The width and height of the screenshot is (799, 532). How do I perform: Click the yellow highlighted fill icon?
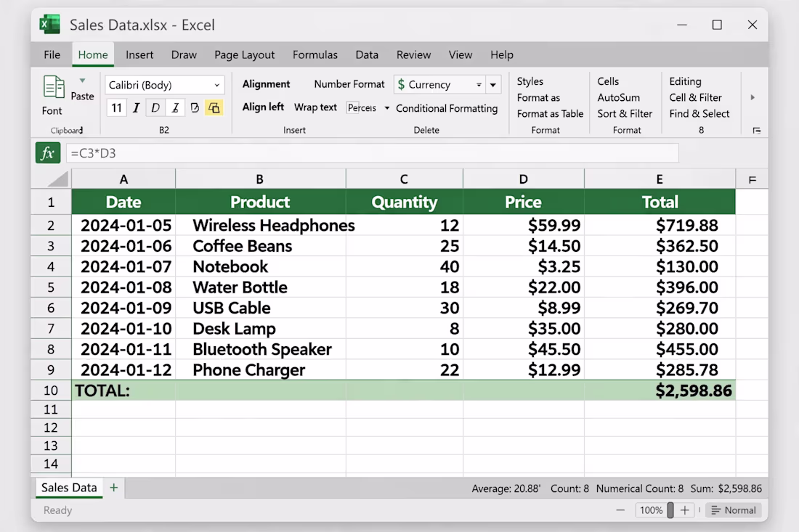[214, 108]
